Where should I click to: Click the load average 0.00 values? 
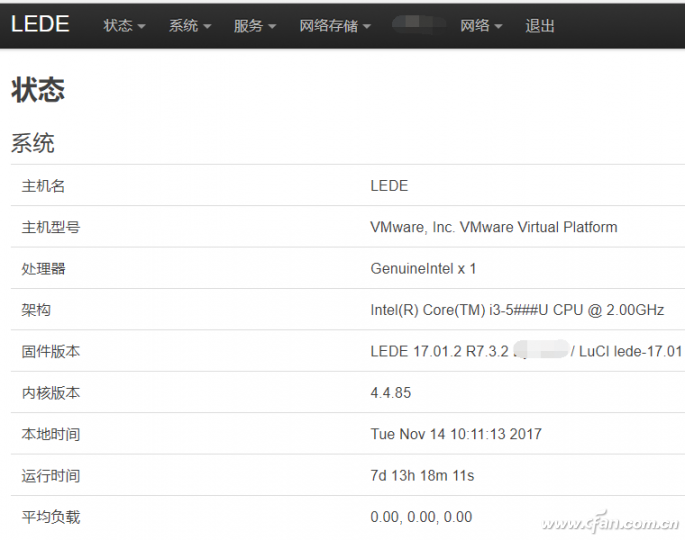tap(421, 517)
